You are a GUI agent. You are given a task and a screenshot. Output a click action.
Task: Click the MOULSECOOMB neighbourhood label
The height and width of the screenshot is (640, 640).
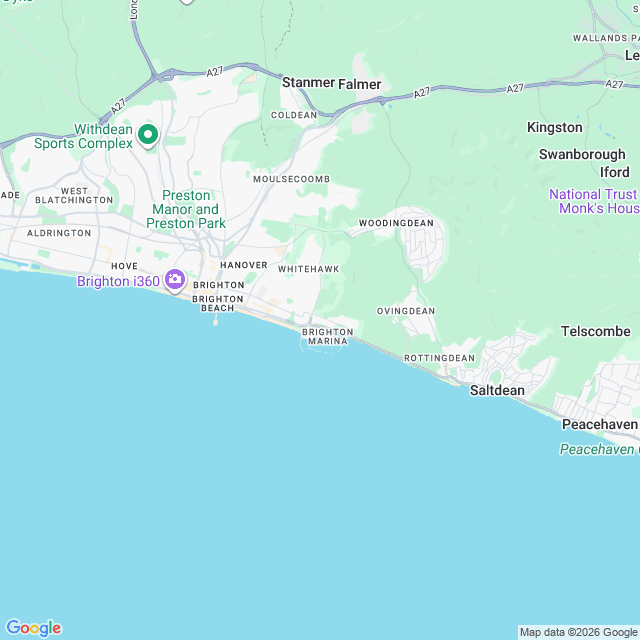[x=291, y=179]
